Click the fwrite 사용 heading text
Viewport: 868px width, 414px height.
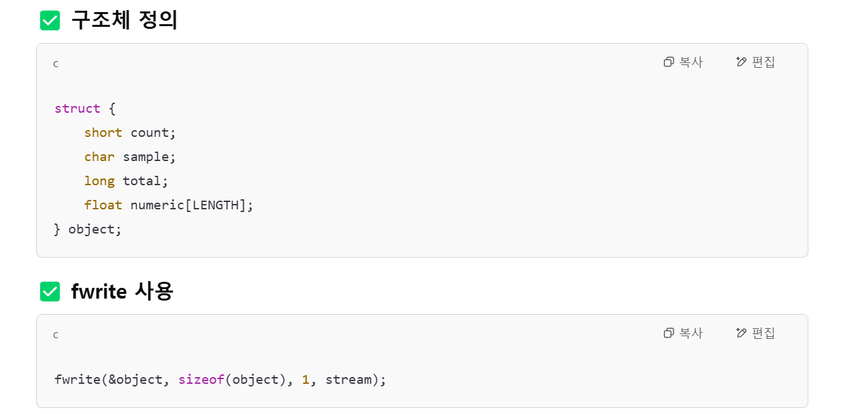[122, 291]
